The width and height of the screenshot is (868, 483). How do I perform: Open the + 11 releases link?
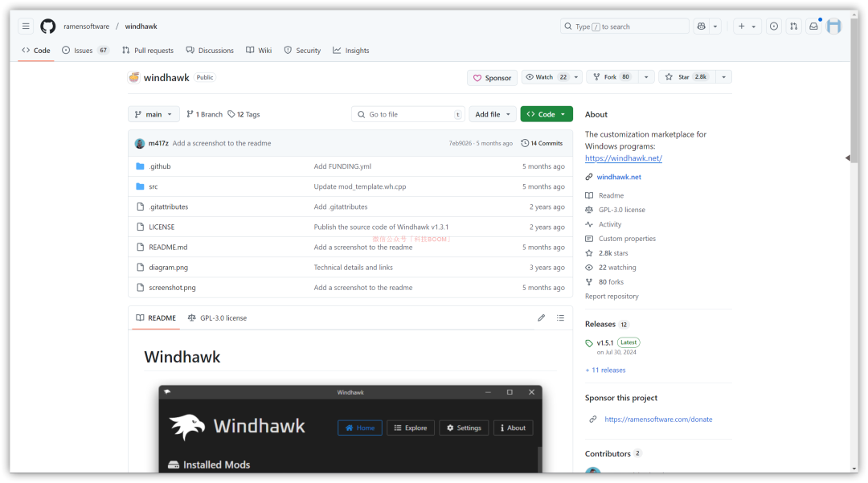click(x=605, y=370)
